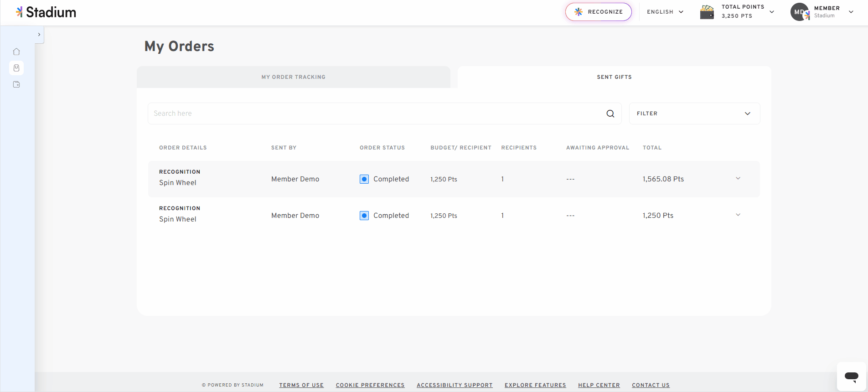Open the wallet icon in sidebar

[x=16, y=84]
